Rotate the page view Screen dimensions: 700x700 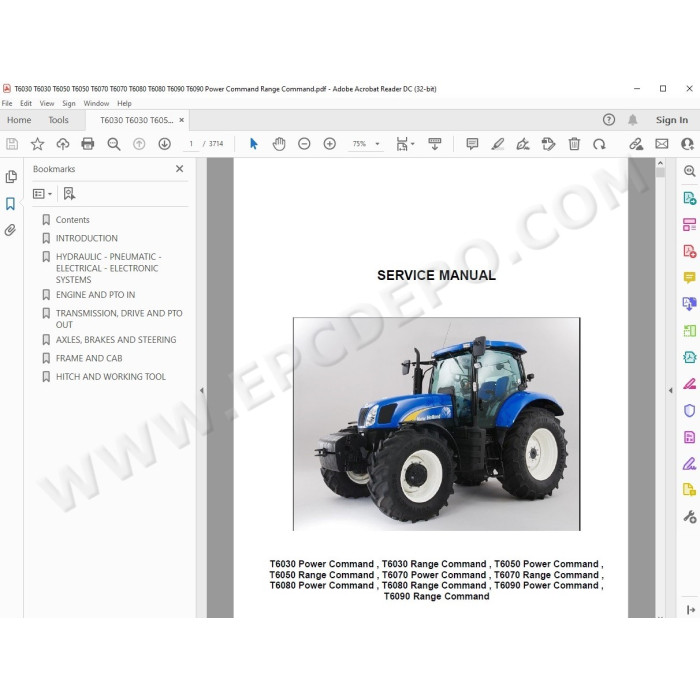point(599,144)
